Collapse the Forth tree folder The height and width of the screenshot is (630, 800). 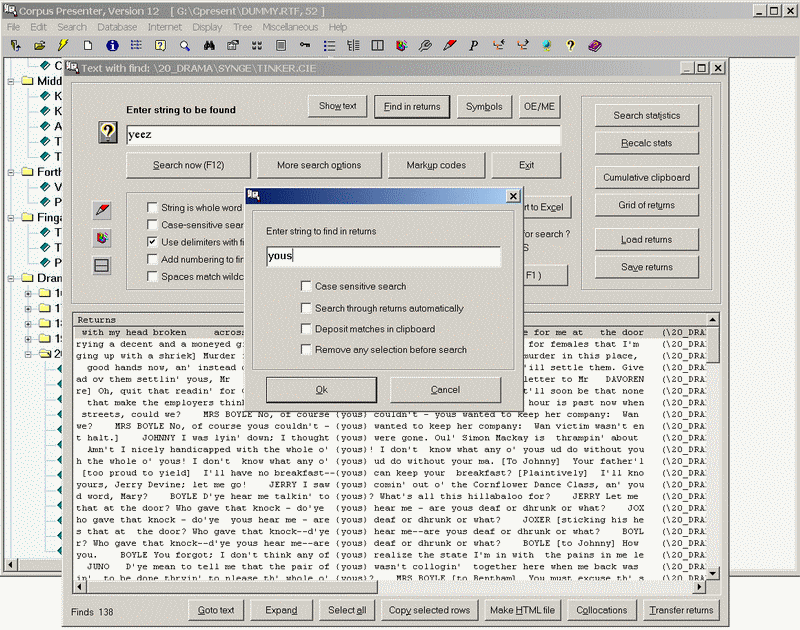[10, 172]
